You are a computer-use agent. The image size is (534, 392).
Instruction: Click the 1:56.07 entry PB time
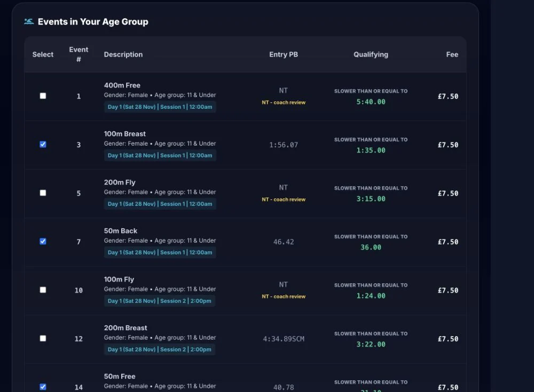click(x=284, y=145)
